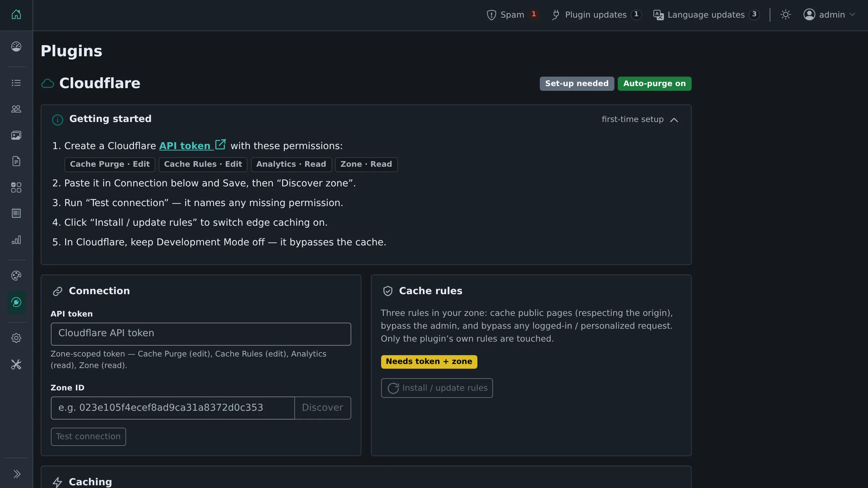The width and height of the screenshot is (868, 488).
Task: Follow the API token link
Action: click(192, 146)
